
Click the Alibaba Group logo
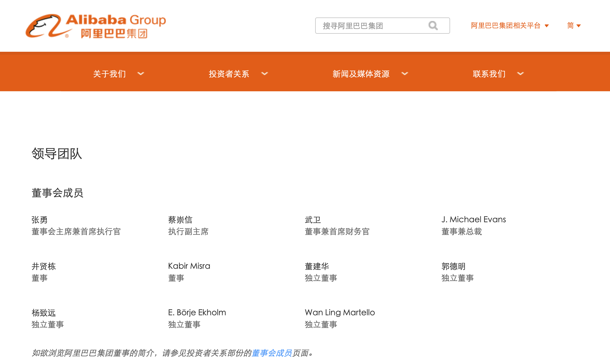(95, 26)
